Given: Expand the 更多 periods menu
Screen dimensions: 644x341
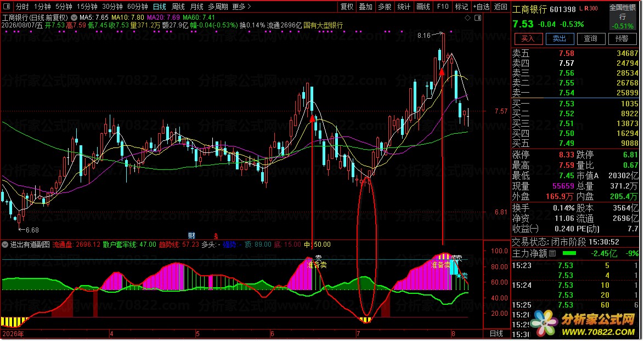Looking at the screenshot, I should click(x=241, y=7).
